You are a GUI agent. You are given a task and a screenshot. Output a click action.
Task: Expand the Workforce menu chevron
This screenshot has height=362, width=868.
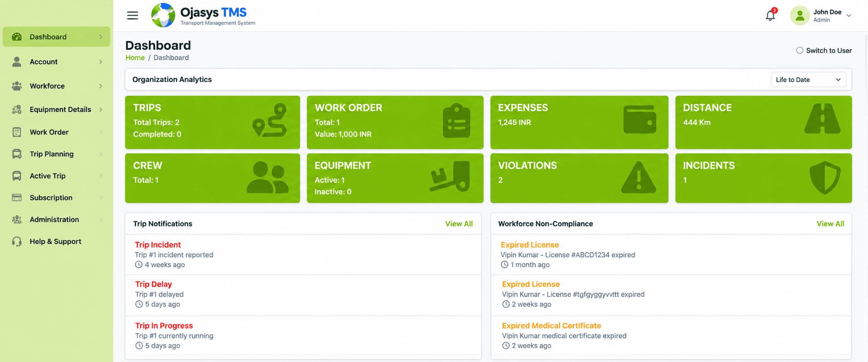click(x=101, y=86)
